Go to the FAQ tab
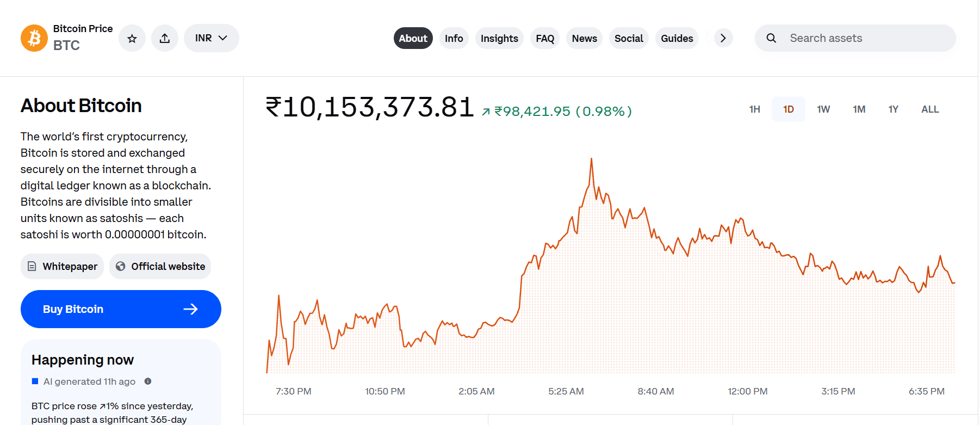 click(x=545, y=39)
